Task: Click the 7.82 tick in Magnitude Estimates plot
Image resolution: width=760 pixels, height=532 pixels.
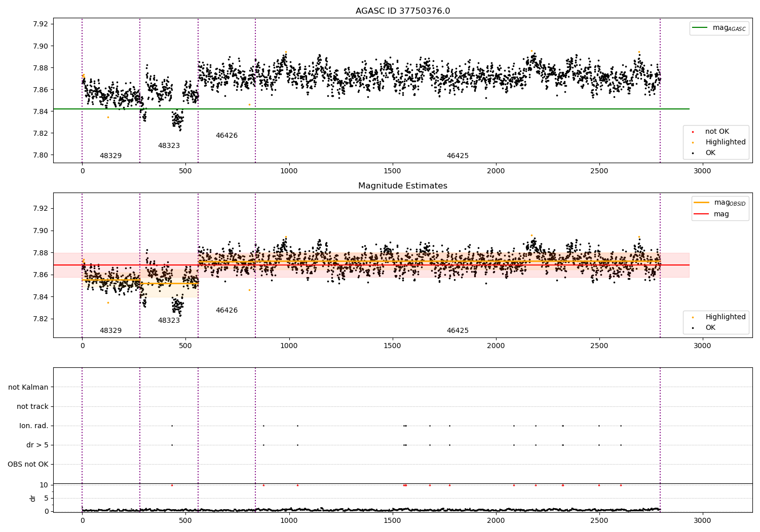Action: coord(41,319)
